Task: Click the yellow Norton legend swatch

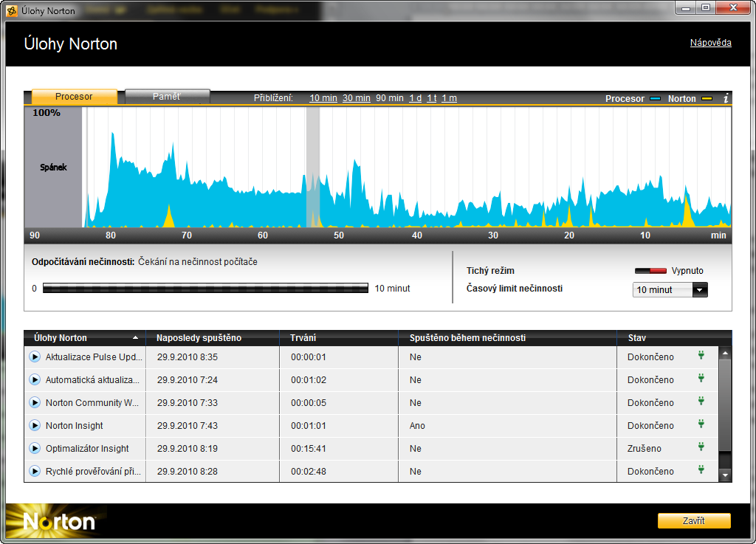Action: click(x=707, y=98)
